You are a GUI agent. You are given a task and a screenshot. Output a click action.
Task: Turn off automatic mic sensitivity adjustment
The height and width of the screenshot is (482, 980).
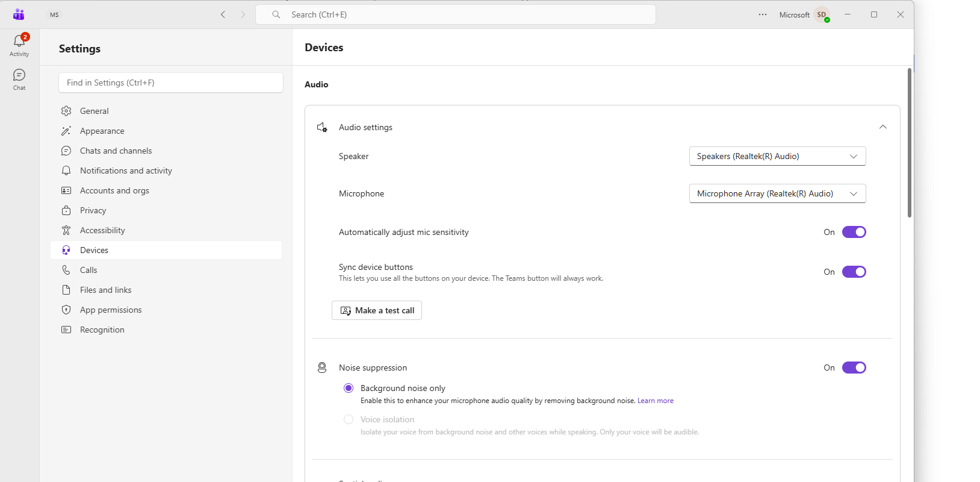(854, 232)
